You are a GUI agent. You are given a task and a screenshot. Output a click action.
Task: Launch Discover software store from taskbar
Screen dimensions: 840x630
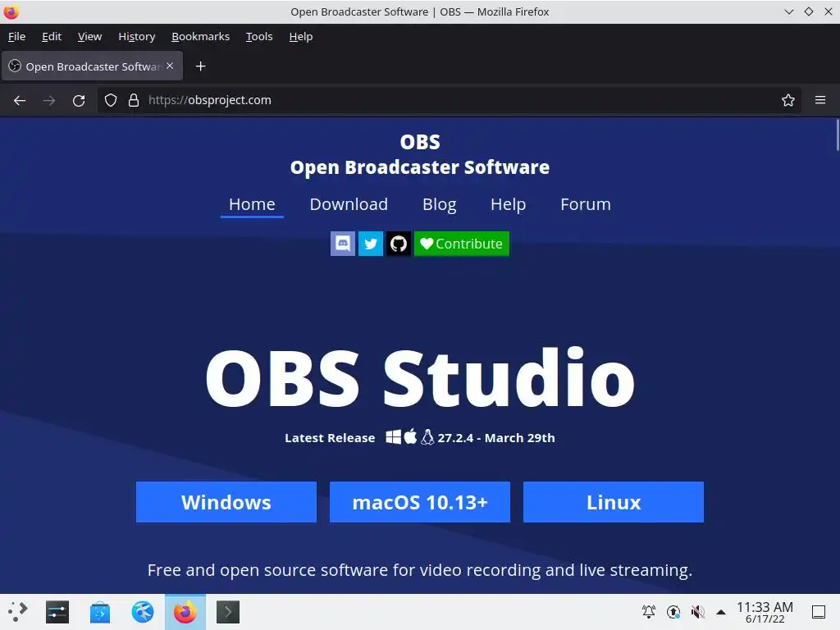click(x=99, y=612)
